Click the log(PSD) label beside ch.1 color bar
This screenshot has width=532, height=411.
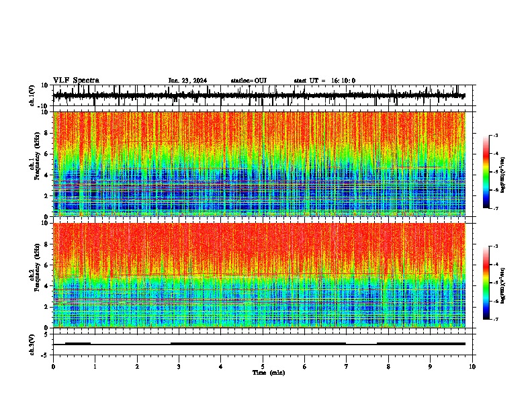click(503, 175)
